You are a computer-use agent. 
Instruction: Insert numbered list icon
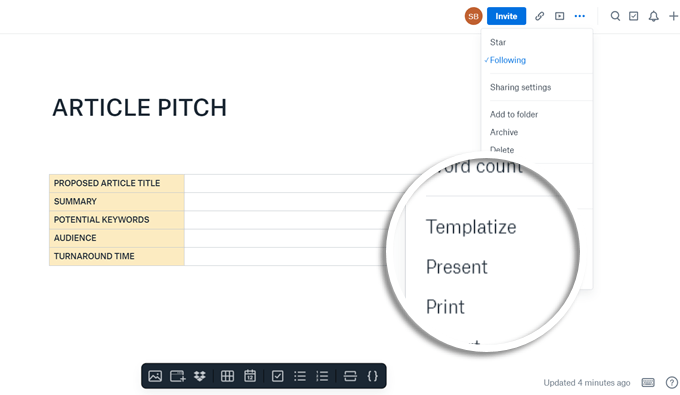click(322, 376)
